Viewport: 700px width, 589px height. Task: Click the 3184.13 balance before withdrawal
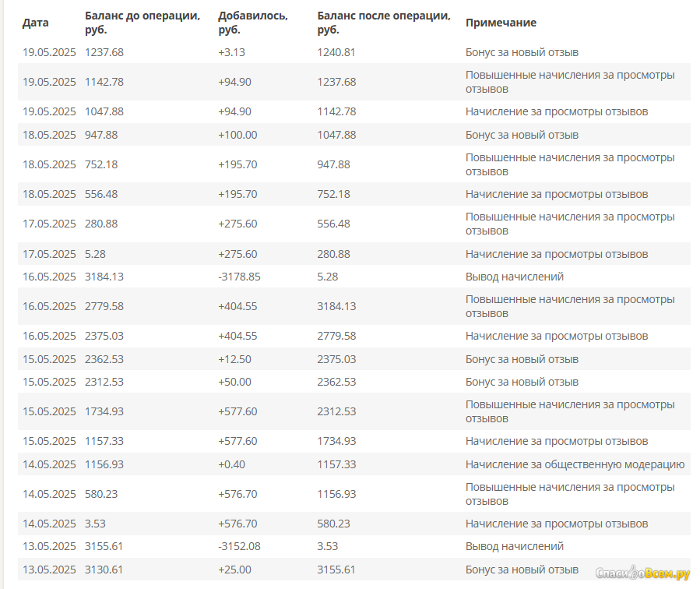coord(104,277)
